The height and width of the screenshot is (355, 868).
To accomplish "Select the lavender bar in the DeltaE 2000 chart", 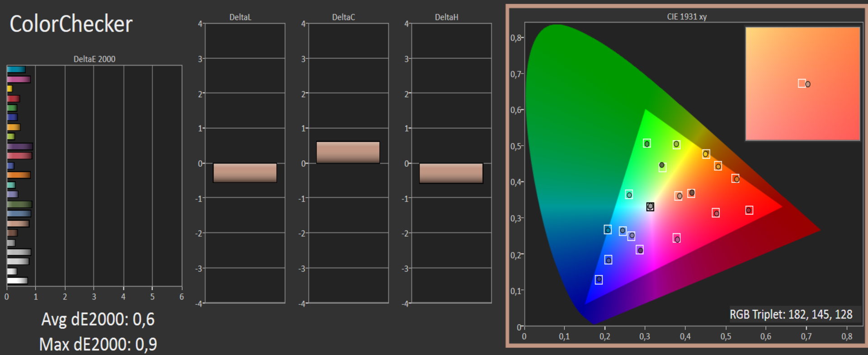I will (x=13, y=194).
